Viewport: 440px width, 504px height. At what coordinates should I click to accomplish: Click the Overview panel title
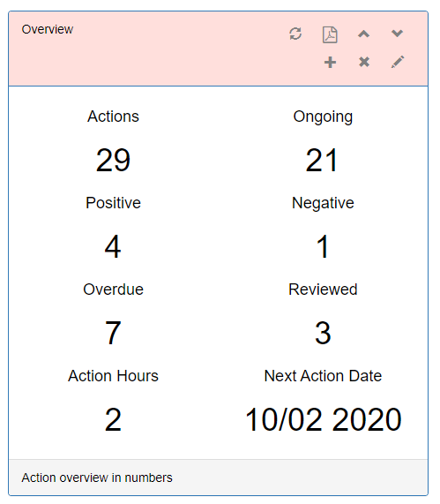48,29
